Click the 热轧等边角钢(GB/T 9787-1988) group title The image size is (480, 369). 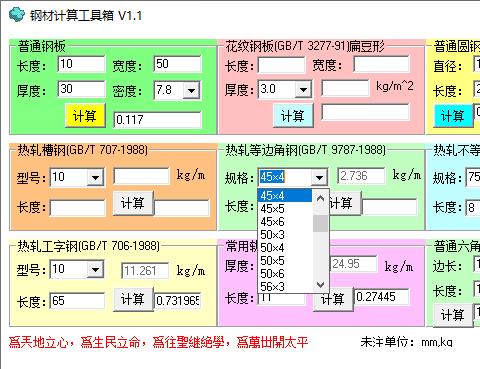tap(305, 150)
